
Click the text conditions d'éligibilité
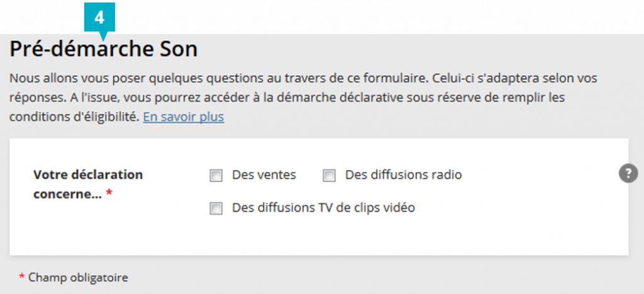click(x=74, y=117)
